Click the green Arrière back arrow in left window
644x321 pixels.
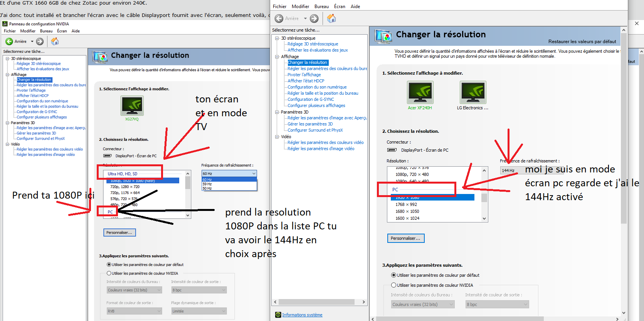tap(9, 41)
